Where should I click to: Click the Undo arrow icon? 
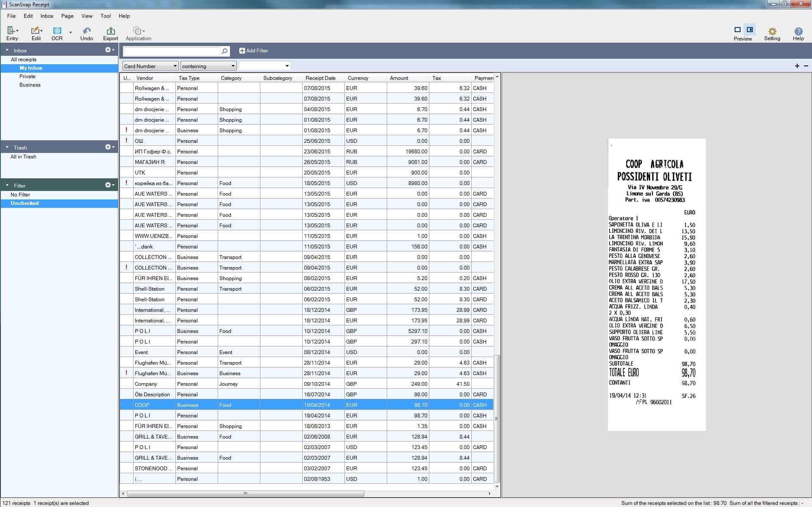87,31
